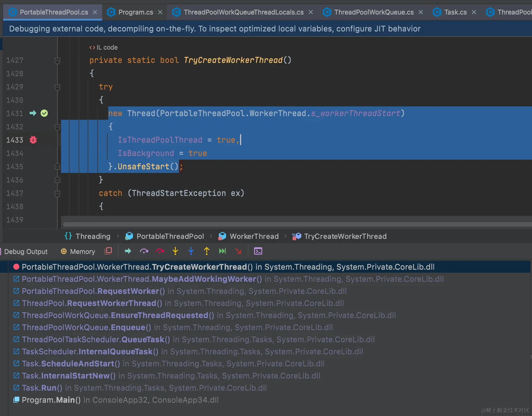
Task: Select the Step Over debug icon
Action: (x=144, y=251)
